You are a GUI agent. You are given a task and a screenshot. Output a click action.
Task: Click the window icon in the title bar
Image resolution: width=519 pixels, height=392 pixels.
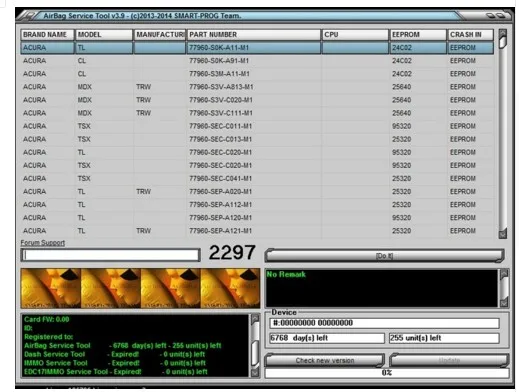(29, 16)
